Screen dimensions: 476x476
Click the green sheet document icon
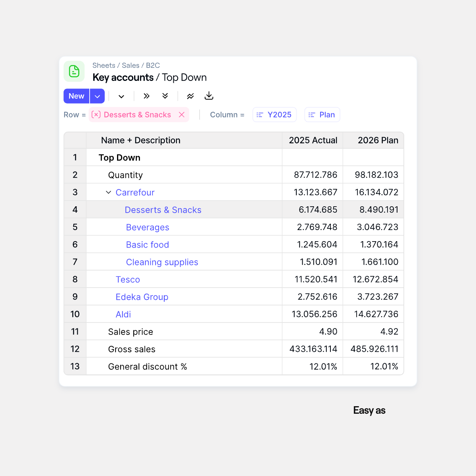[74, 71]
